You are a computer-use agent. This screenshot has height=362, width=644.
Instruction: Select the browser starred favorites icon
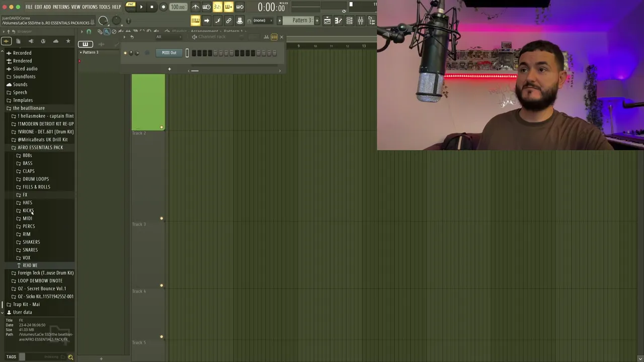click(68, 41)
